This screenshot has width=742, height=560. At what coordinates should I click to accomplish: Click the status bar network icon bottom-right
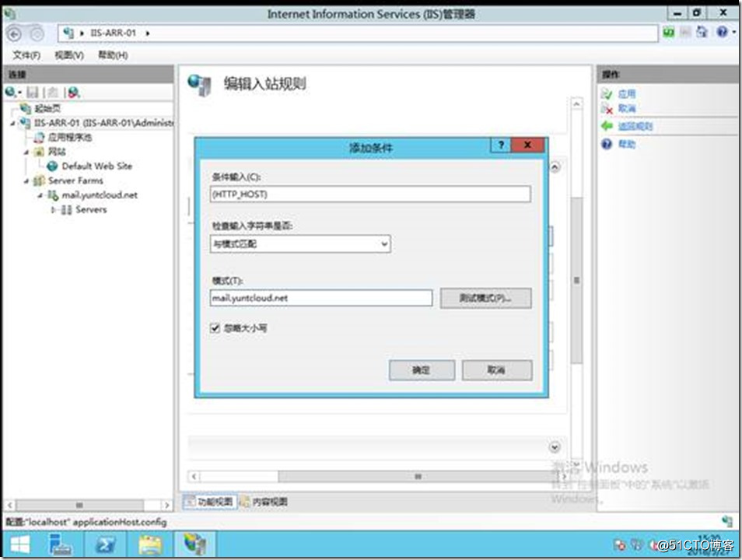coord(727,521)
